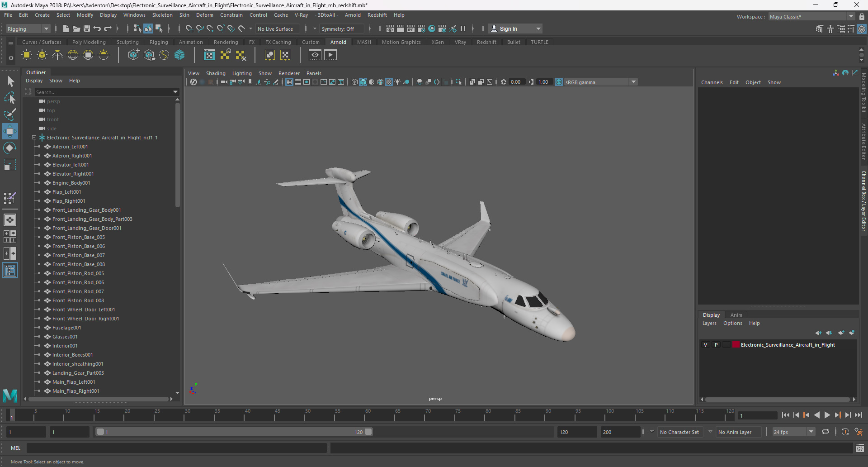Pick the Paint selection tool
This screenshot has width=868, height=467.
point(10,114)
